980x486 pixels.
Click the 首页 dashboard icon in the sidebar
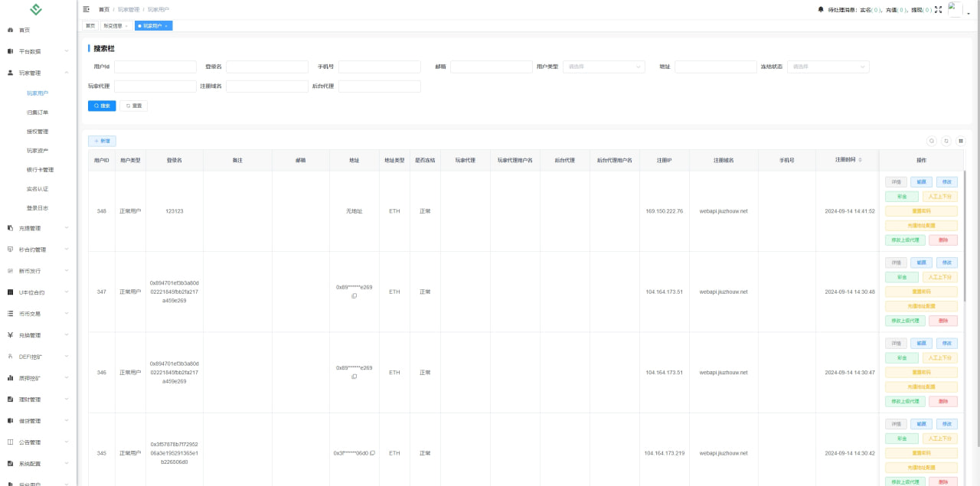click(x=10, y=30)
